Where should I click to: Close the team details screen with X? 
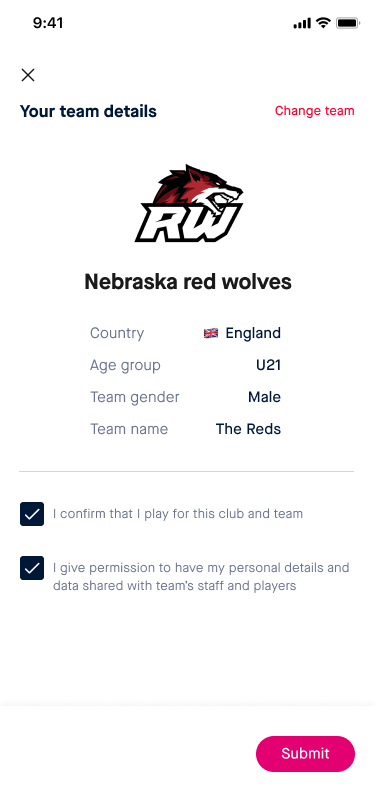[28, 75]
